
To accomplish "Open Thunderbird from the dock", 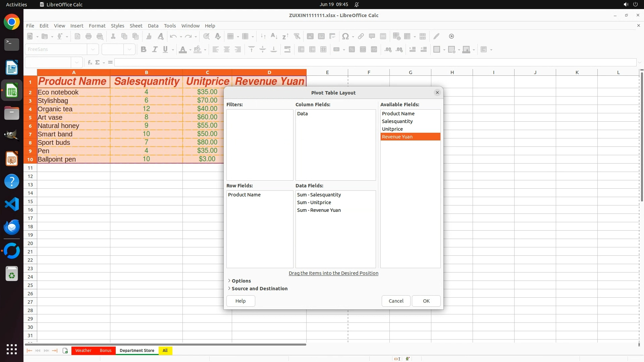I will coord(12,227).
